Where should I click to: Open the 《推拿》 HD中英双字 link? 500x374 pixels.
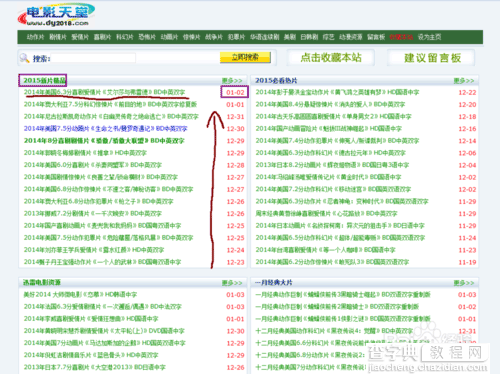(85, 153)
